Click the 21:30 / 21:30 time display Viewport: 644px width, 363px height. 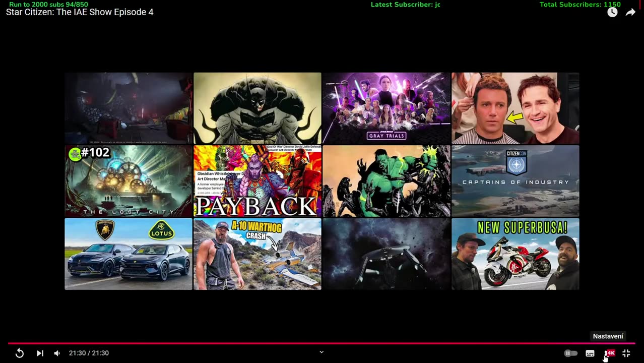pyautogui.click(x=89, y=353)
